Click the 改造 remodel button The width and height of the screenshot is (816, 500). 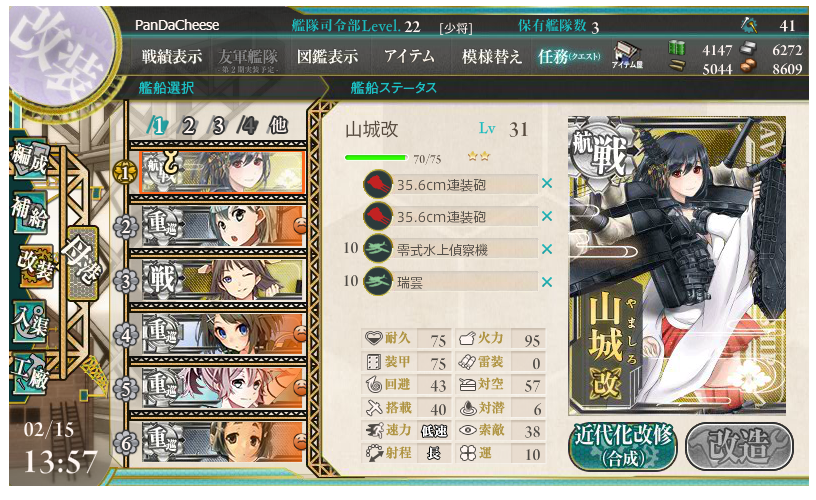(x=740, y=446)
